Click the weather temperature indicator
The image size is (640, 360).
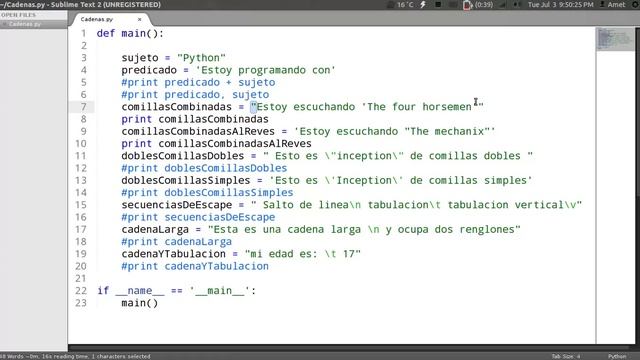point(405,5)
